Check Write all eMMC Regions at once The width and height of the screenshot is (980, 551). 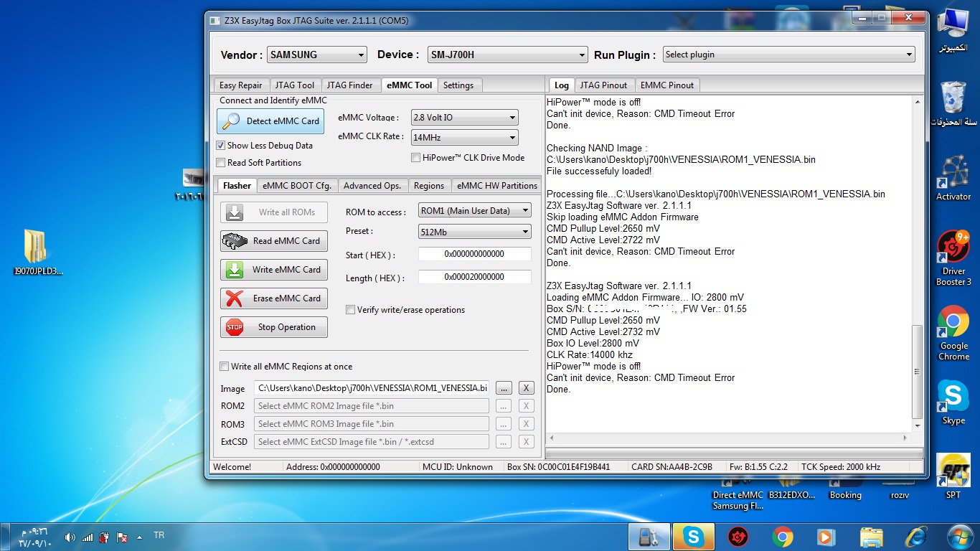pos(225,367)
